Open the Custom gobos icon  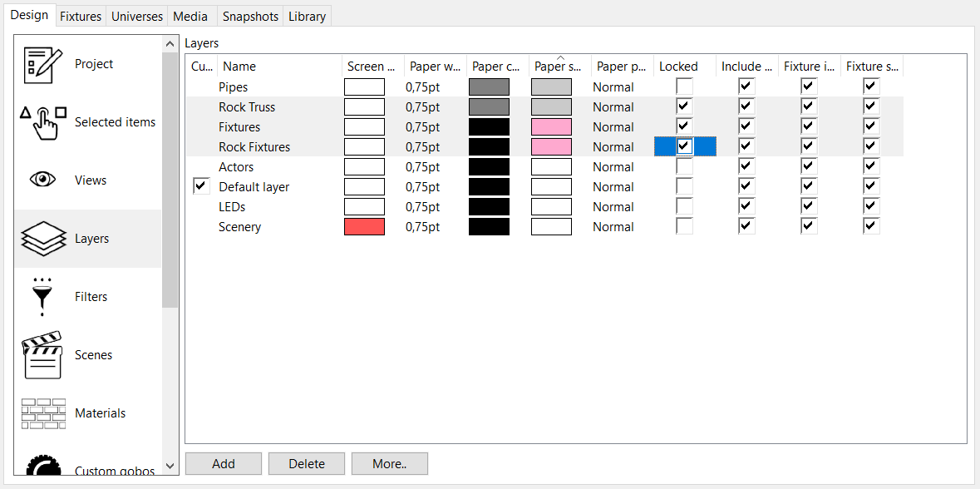tap(42, 467)
